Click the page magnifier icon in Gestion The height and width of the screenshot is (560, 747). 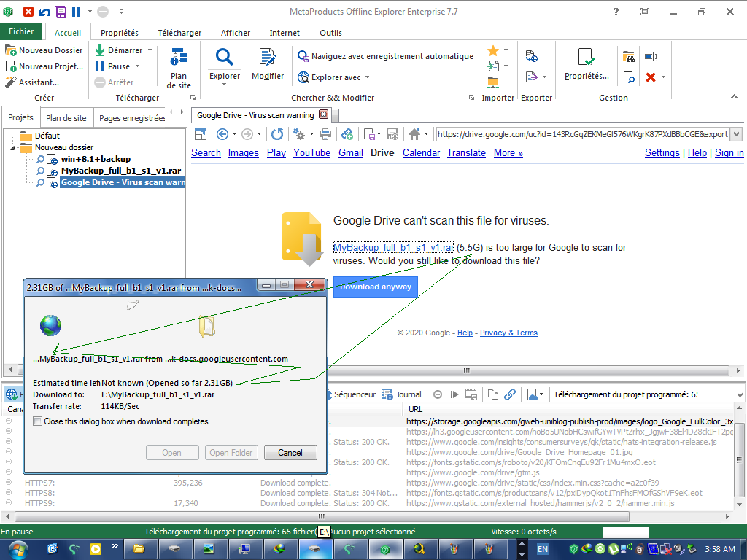[x=629, y=77]
